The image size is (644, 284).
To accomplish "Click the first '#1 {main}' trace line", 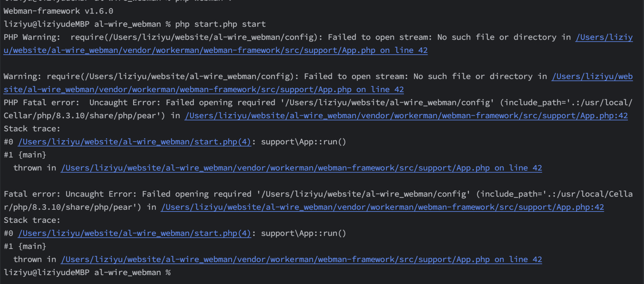I will tap(25, 155).
